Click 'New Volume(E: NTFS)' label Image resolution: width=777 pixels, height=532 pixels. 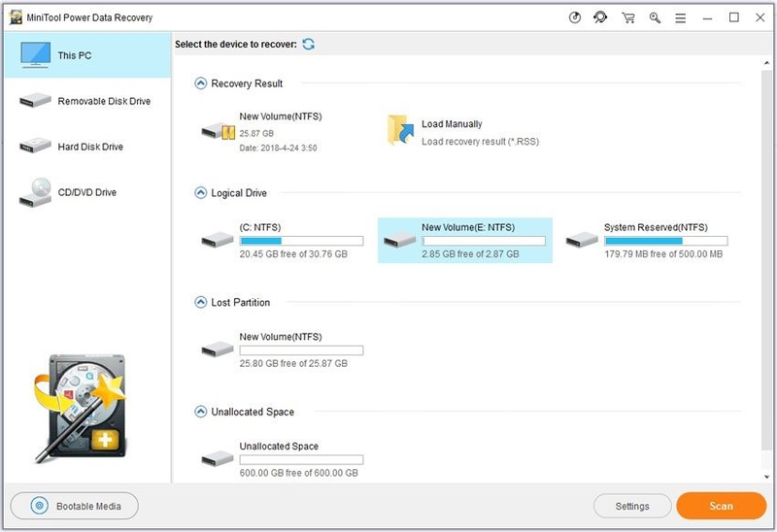(468, 227)
